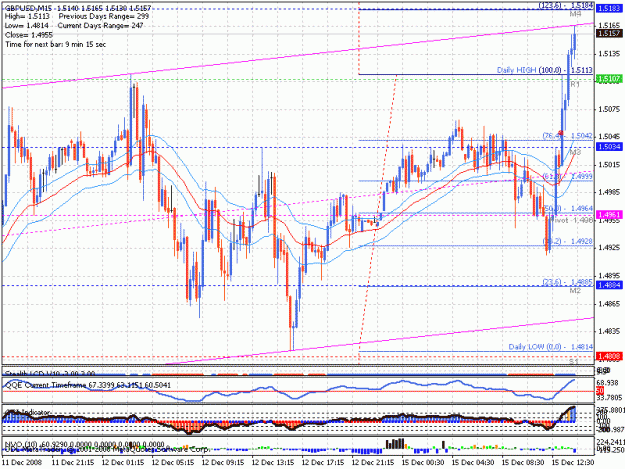Click the blue 1.5034 price tag
This screenshot has width=625, height=469.
tap(609, 147)
